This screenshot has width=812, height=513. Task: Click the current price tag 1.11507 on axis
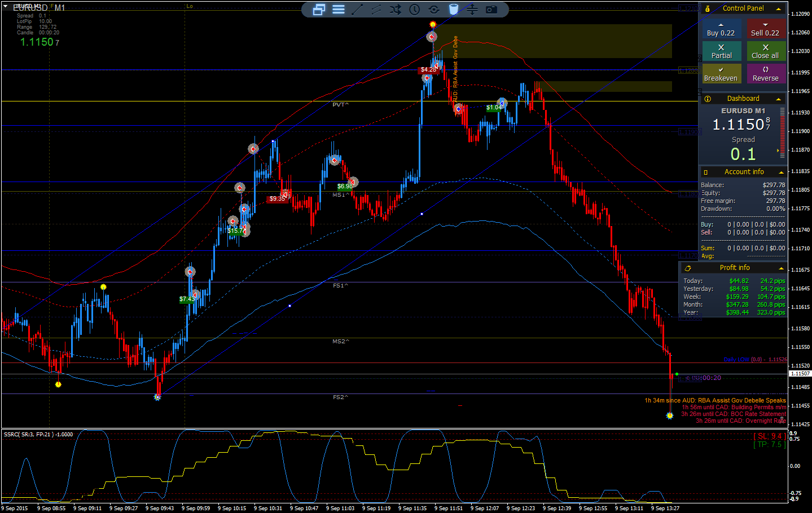click(x=800, y=374)
